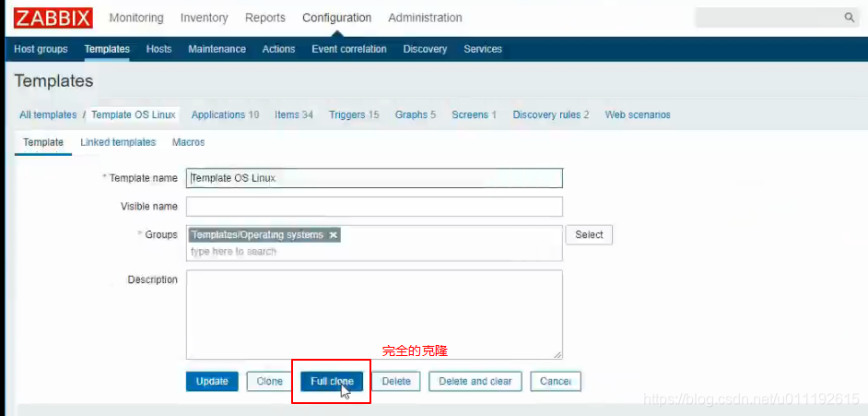Image resolution: width=868 pixels, height=416 pixels.
Task: Click the Cancel button
Action: pos(556,381)
